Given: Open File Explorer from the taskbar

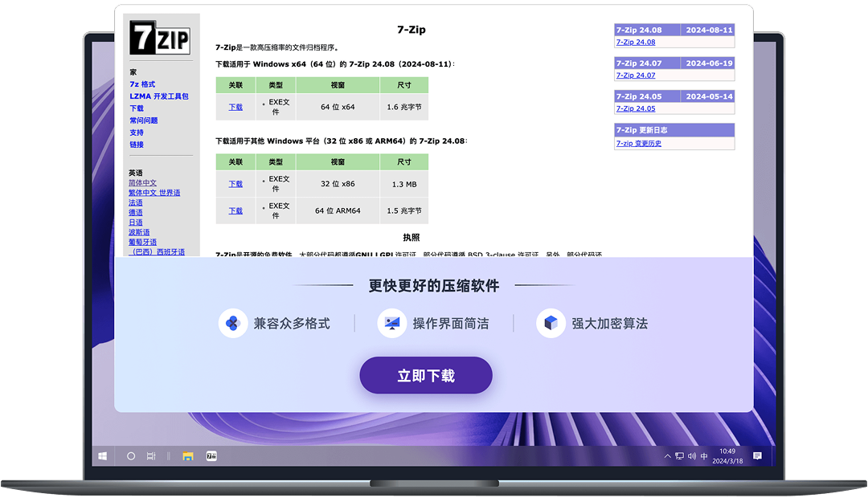Looking at the screenshot, I should click(x=188, y=455).
